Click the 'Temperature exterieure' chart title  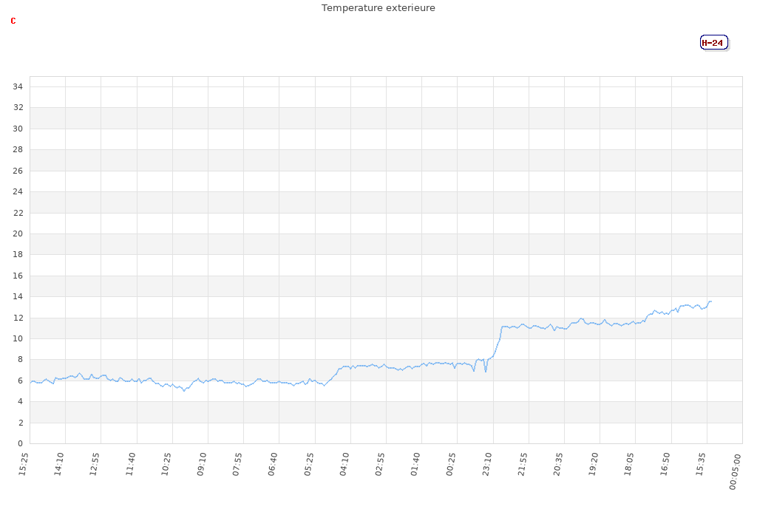click(x=378, y=8)
